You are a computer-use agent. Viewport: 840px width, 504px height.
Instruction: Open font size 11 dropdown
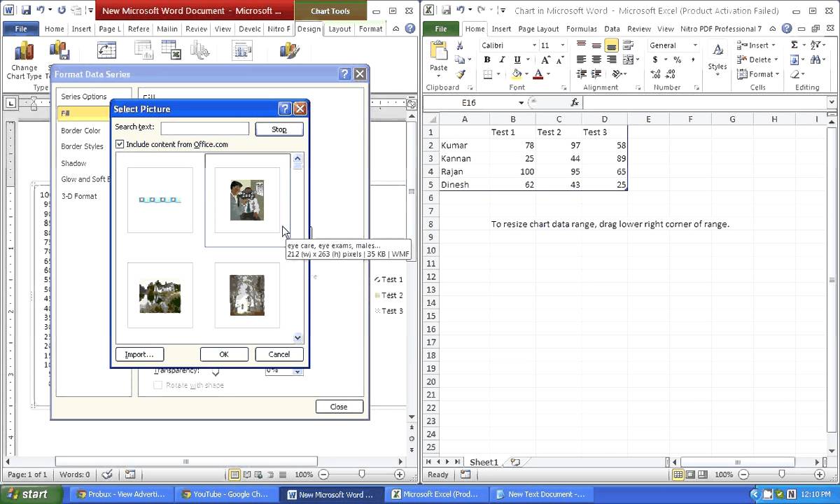(564, 45)
